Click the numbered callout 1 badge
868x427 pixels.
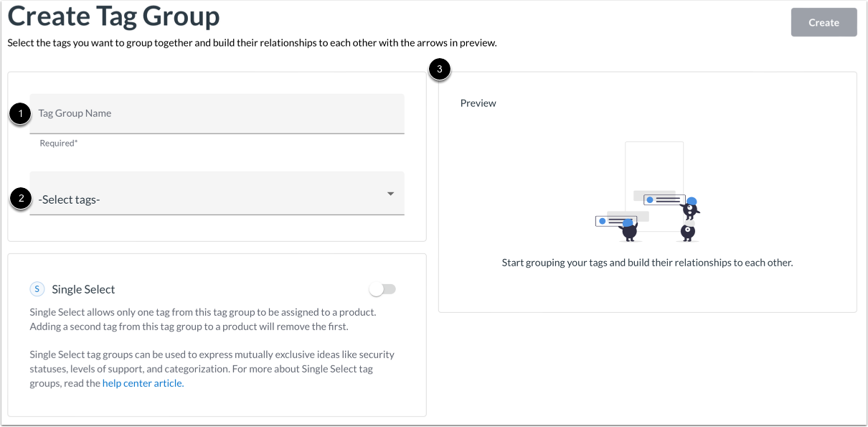[20, 113]
